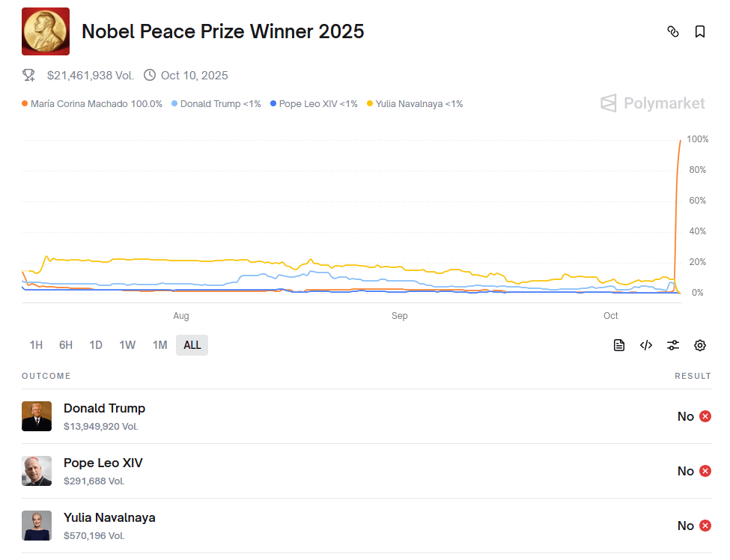
Task: Select the 1H time range
Action: pyautogui.click(x=36, y=345)
